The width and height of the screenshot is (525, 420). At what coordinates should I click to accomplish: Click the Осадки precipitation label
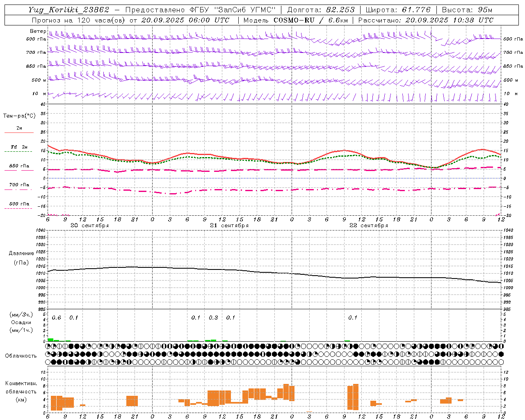click(x=21, y=322)
